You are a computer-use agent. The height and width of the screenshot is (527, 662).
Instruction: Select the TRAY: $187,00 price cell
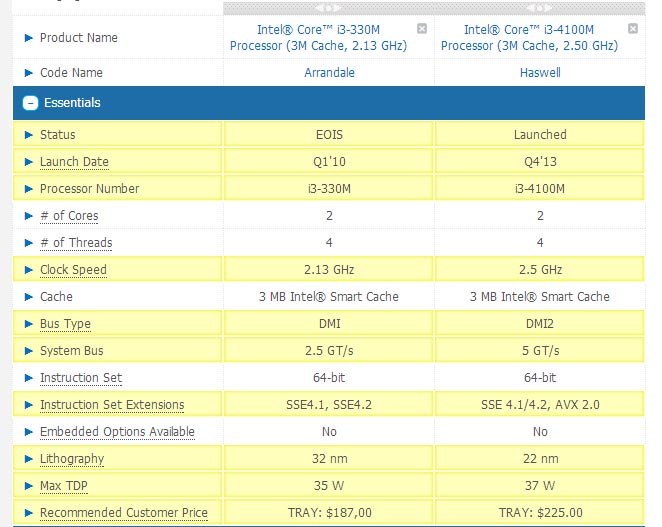[x=329, y=513]
